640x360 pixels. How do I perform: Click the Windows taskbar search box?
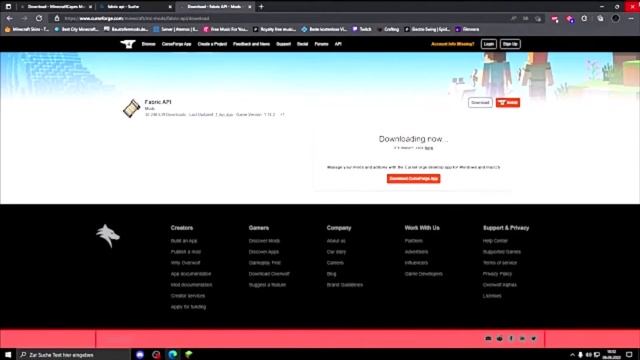[x=73, y=355]
